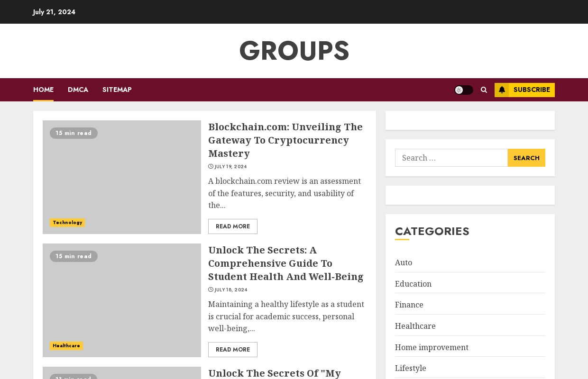
Task: Toggle the light/dark mode switch
Action: point(463,90)
